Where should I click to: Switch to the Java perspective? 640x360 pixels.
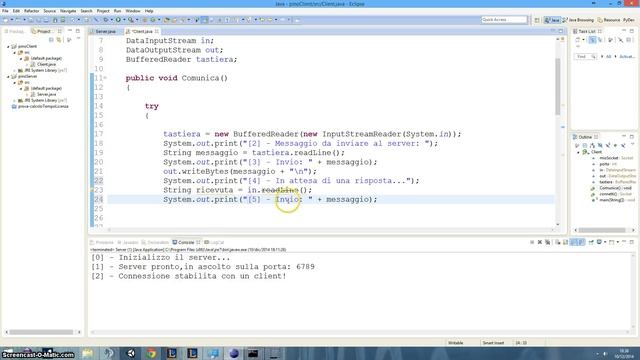pyautogui.click(x=552, y=20)
